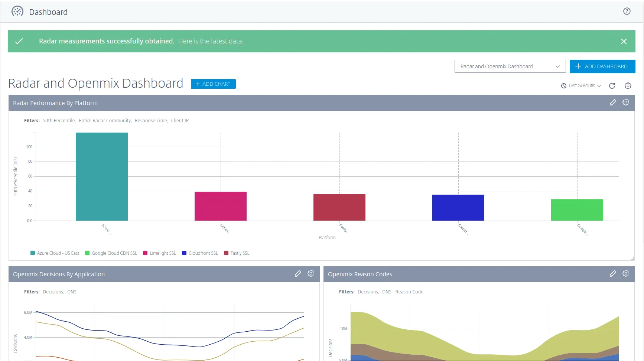
Task: Open Radar Performance By Platform chart settings
Action: pos(626,102)
